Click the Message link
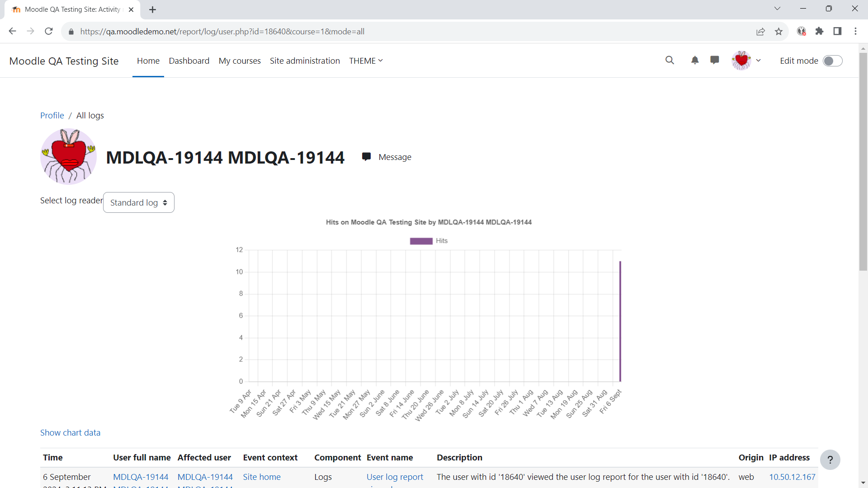The width and height of the screenshot is (868, 488). 395,157
